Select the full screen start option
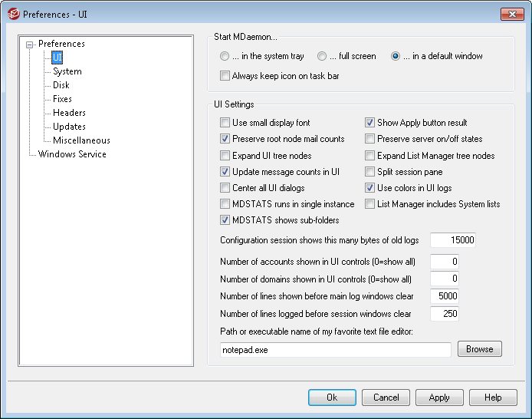 click(x=322, y=56)
